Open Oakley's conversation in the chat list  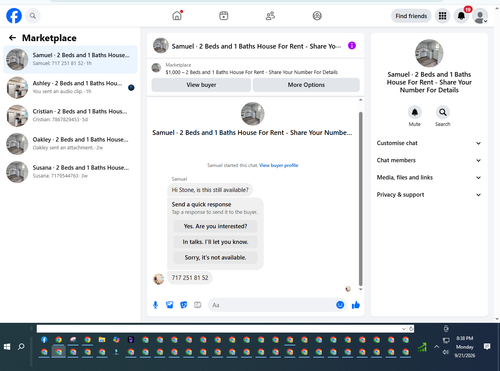tap(70, 144)
